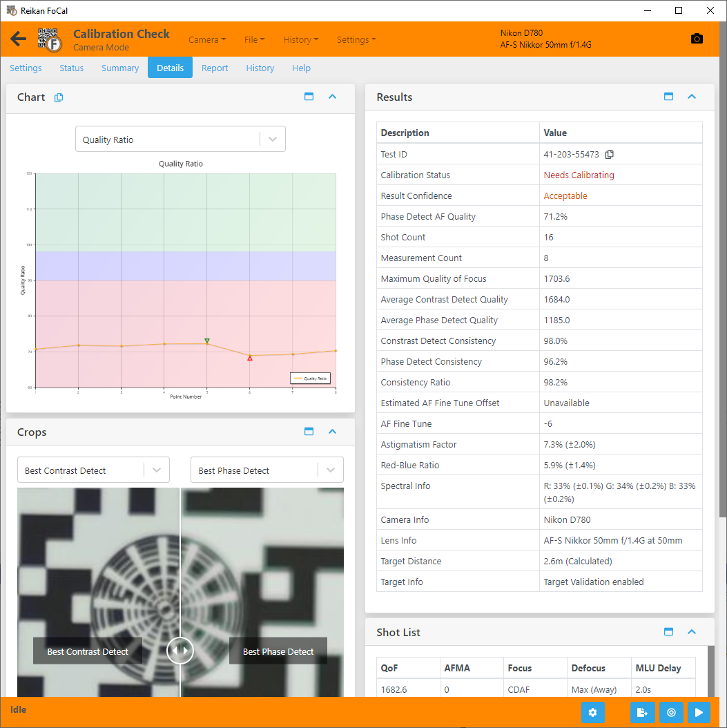Copy the Chart using the copy icon
727x728 pixels.
58,97
